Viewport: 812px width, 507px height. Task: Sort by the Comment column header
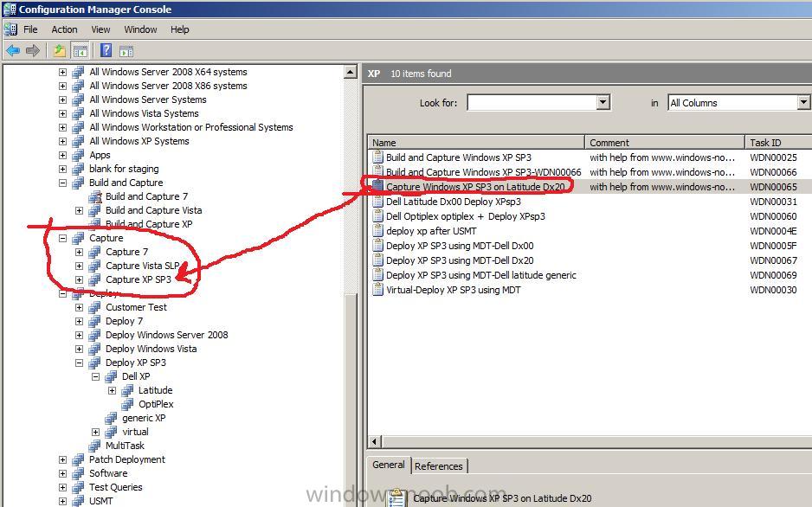(665, 142)
